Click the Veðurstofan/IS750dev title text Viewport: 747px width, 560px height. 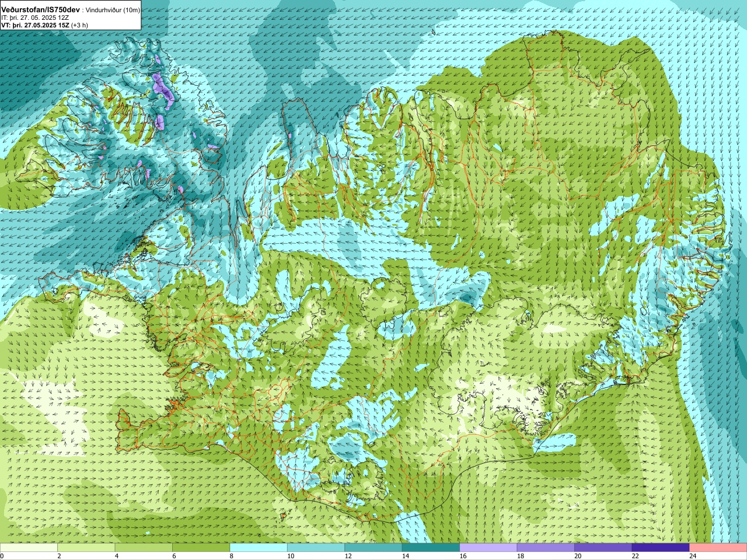coord(40,10)
